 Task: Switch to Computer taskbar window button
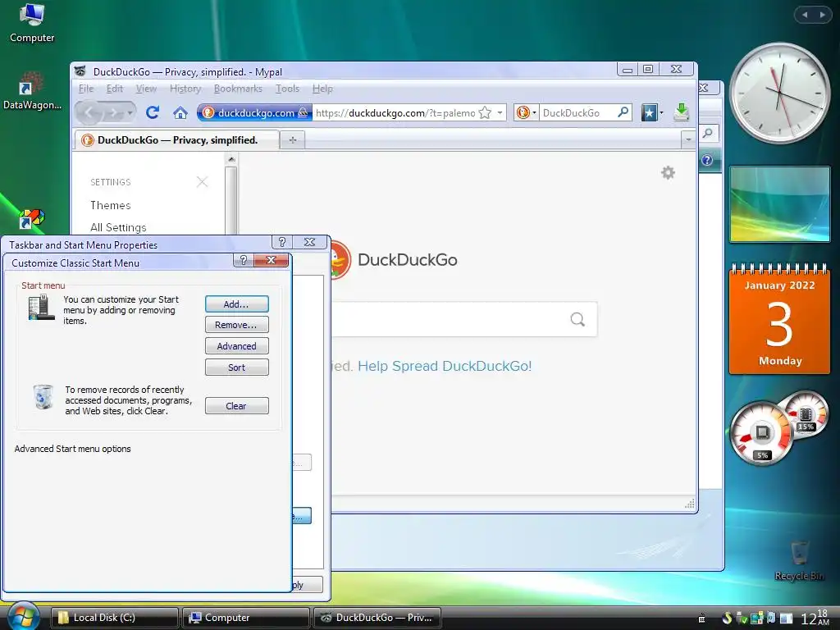click(246, 617)
